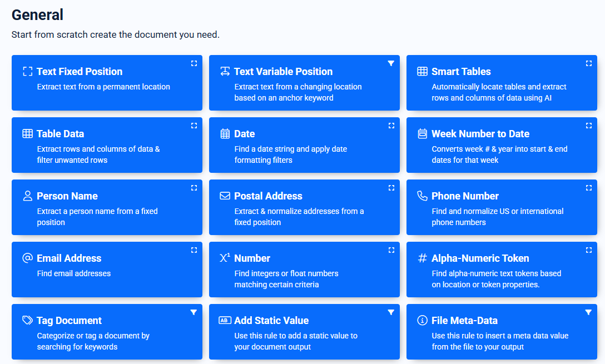Click the Text Variable Position arrows icon
The image size is (605, 364).
[x=225, y=71]
